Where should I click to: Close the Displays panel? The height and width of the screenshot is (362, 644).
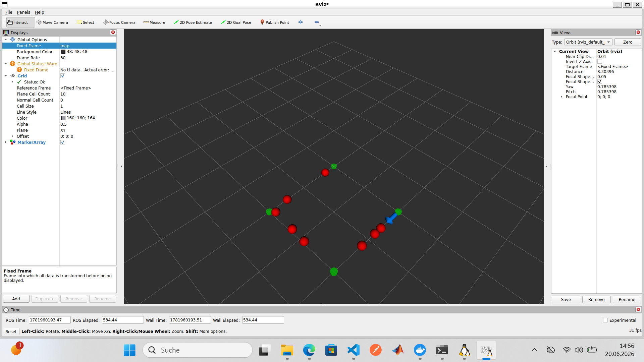tap(113, 33)
